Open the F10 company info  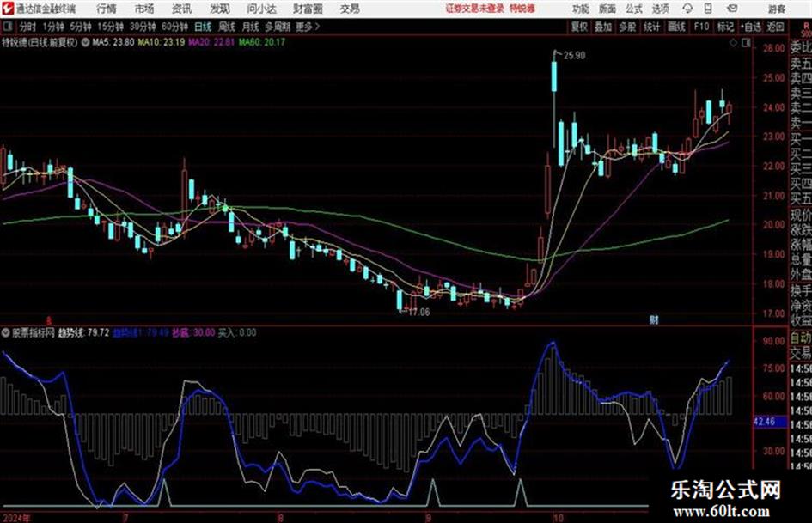[x=701, y=27]
